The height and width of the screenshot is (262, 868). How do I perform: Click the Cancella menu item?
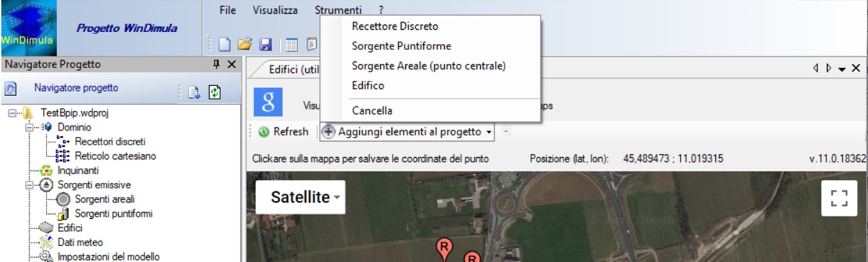tap(372, 110)
